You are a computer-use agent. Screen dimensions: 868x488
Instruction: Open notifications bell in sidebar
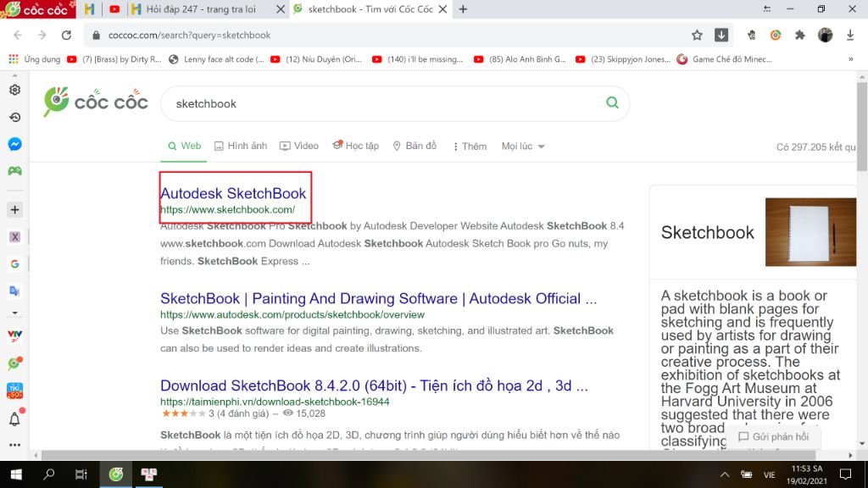15,419
